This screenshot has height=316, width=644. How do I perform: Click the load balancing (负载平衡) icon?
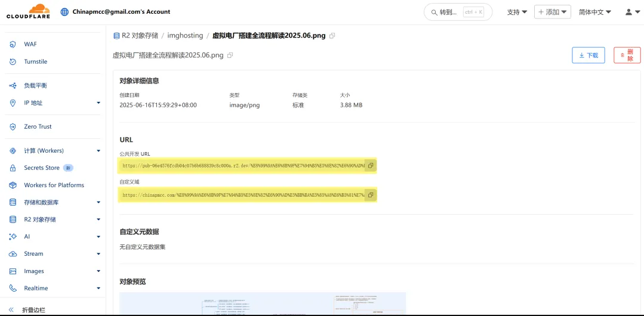pyautogui.click(x=13, y=86)
